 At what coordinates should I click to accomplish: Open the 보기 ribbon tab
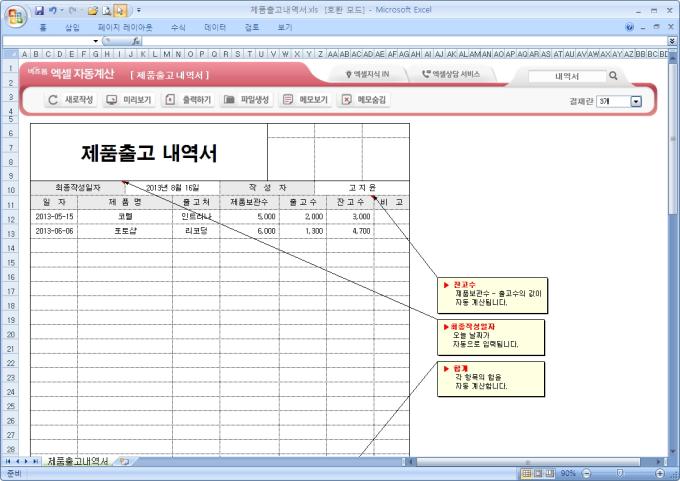coord(284,27)
